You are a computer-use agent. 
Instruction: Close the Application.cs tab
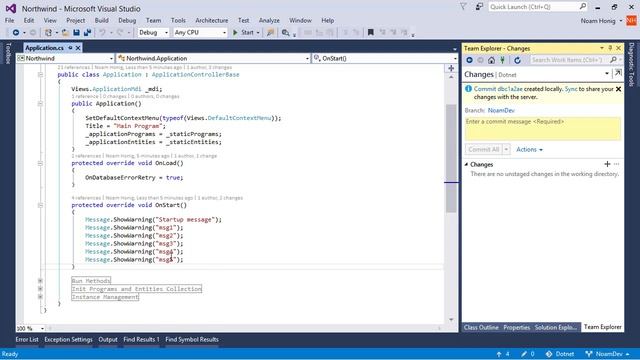[x=78, y=48]
